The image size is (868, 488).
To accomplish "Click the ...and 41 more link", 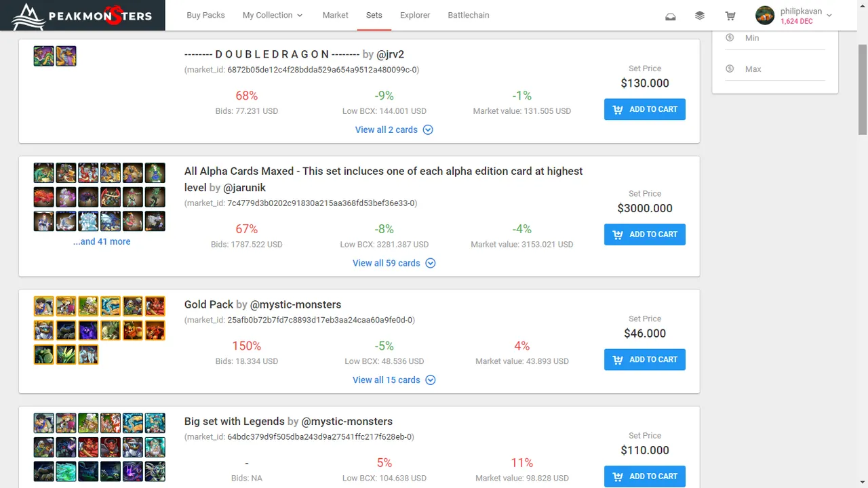I will tap(102, 241).
